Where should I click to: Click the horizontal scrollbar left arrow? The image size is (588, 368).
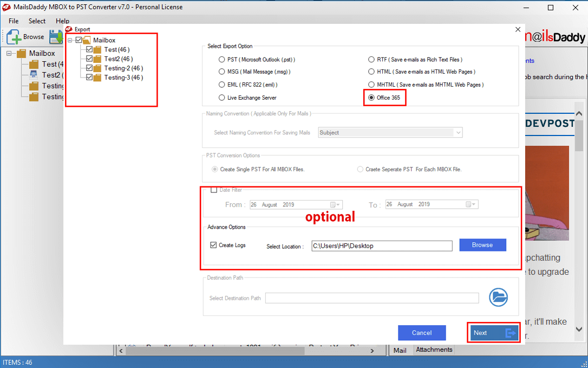pyautogui.click(x=121, y=351)
